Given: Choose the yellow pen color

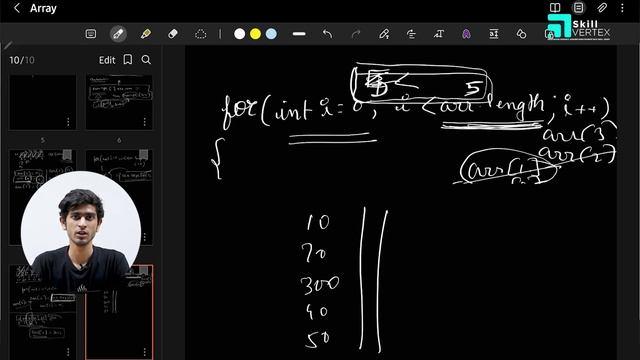Looking at the screenshot, I should (256, 34).
